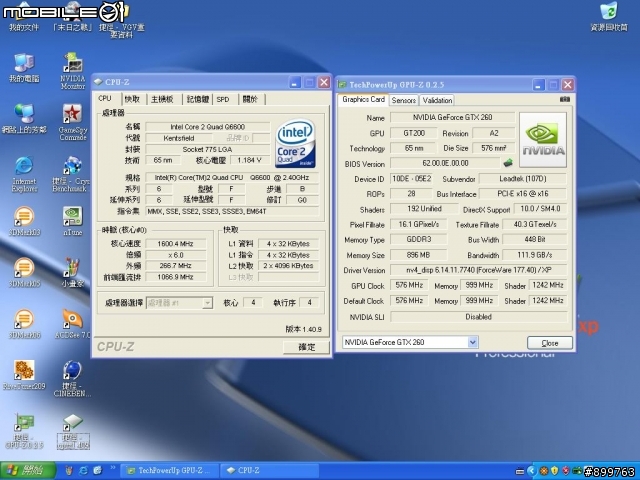Click the Shaders value 192 Unified
The image size is (640, 480).
tap(424, 209)
